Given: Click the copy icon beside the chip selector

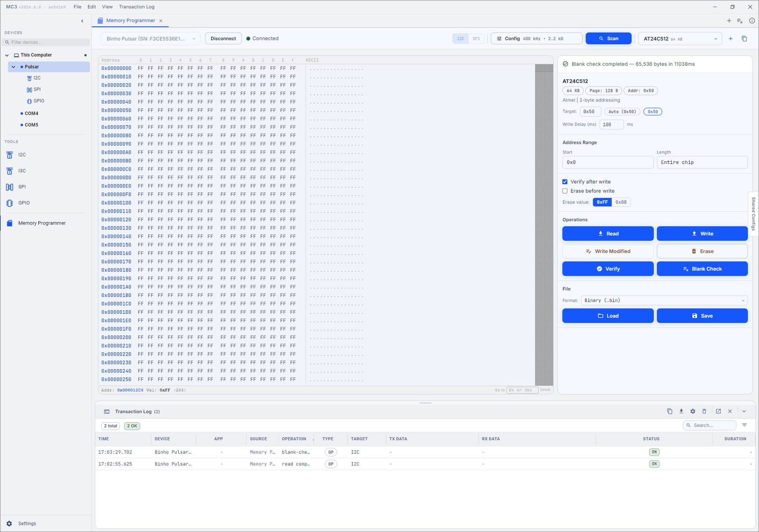Looking at the screenshot, I should (744, 38).
